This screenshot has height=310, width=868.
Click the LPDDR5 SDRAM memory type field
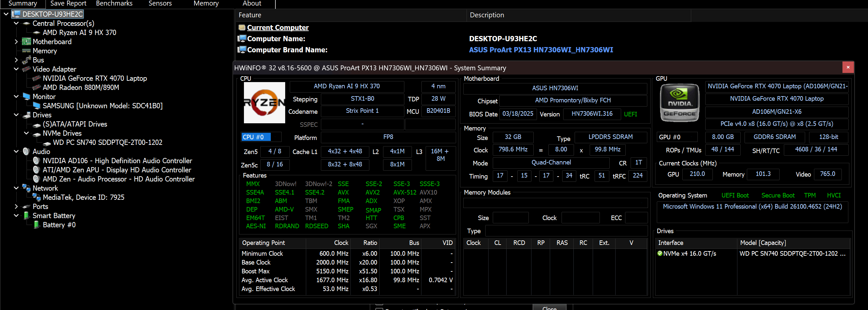coord(610,137)
